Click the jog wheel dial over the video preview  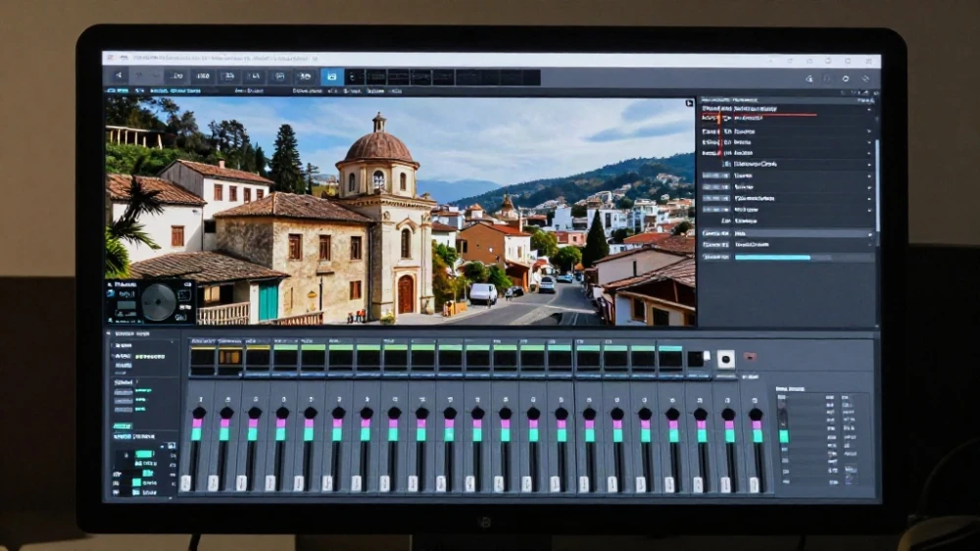click(159, 302)
